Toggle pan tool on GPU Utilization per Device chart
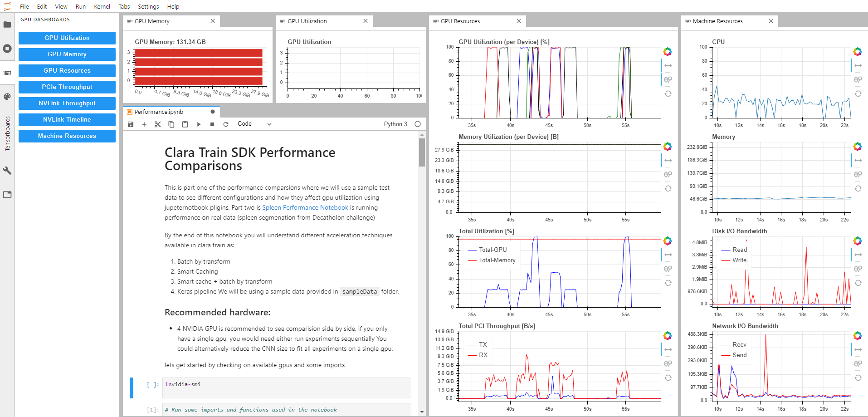Screen dimensions: 868x417 coord(668,66)
